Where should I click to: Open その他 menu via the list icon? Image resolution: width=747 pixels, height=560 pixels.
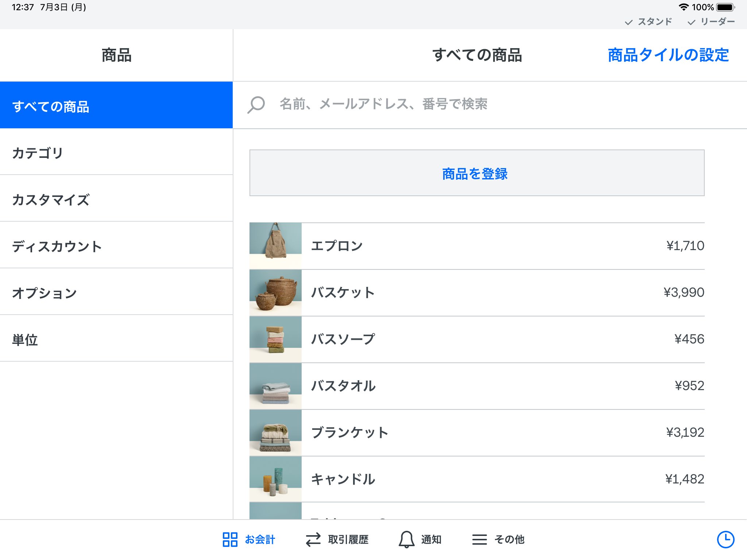[x=479, y=539]
